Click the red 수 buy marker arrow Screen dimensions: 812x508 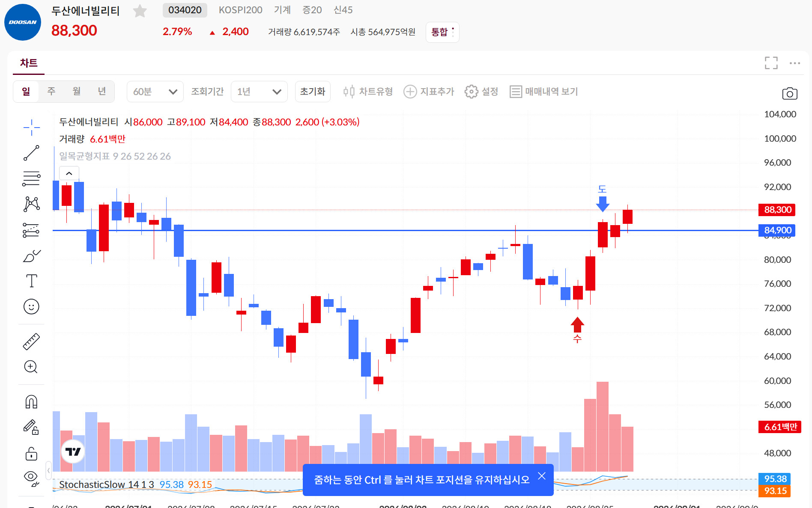(x=577, y=325)
